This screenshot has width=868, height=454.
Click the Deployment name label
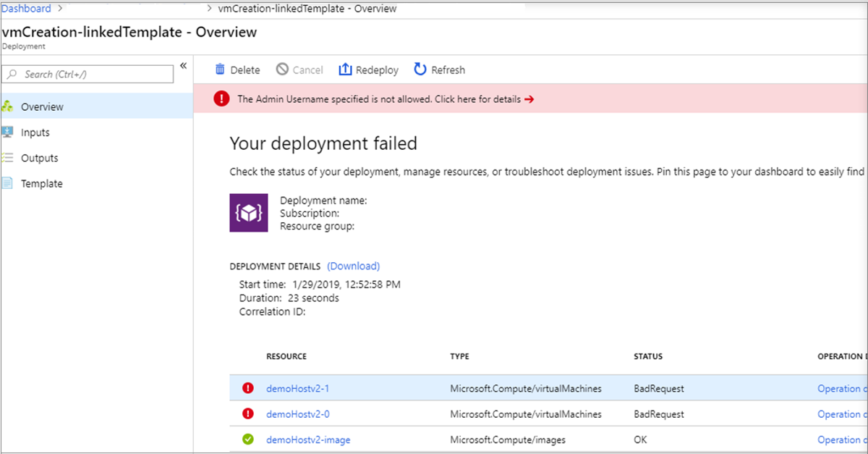point(323,201)
